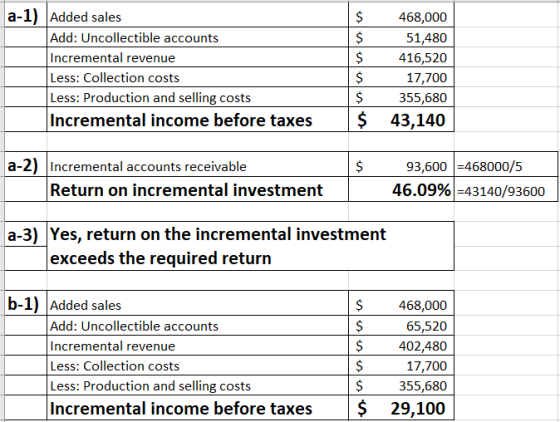Select 'Less: Collection costs' in section a-1

click(198, 77)
